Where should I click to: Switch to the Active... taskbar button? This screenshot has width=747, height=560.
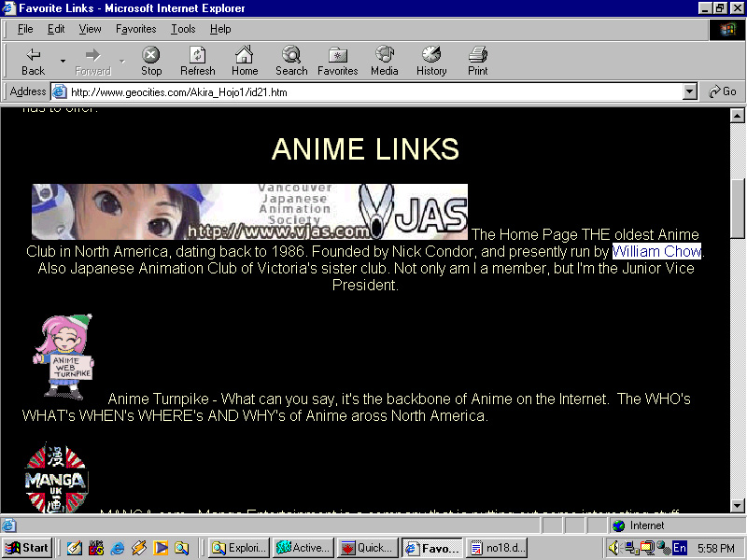pos(303,548)
